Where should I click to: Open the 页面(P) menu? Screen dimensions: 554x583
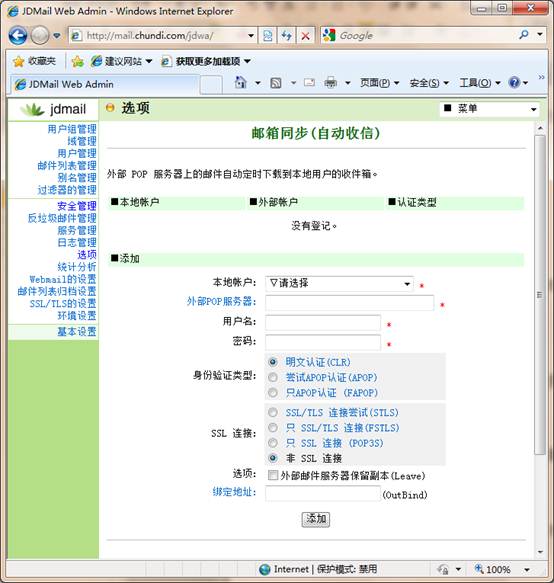pyautogui.click(x=380, y=83)
